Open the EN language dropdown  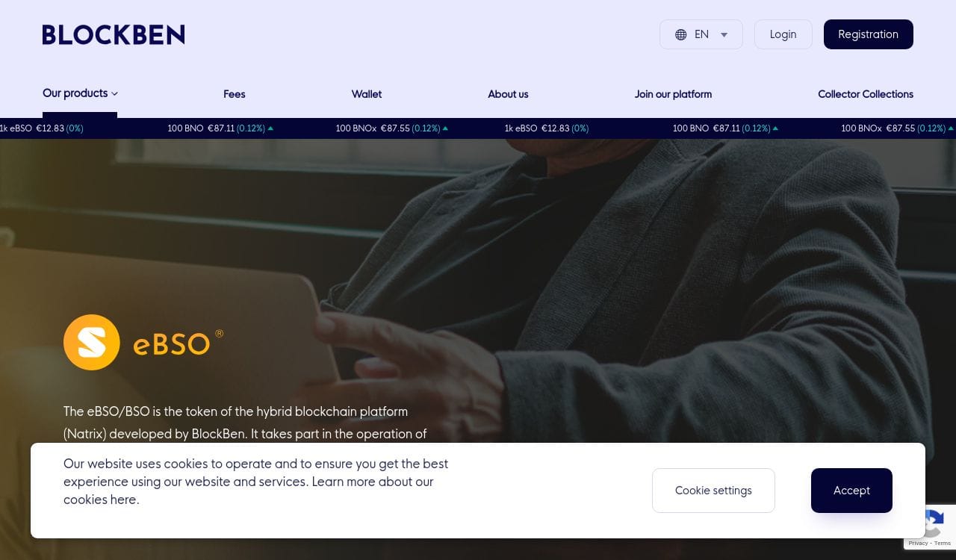[x=701, y=34]
